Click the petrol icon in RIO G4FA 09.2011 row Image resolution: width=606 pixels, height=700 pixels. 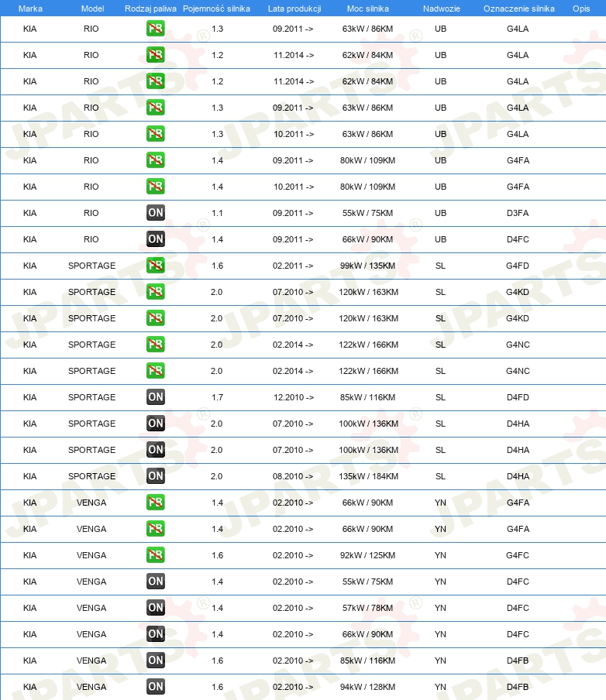pyautogui.click(x=156, y=160)
